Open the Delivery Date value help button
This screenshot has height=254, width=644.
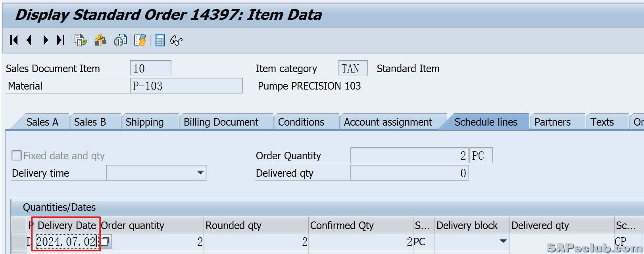pos(106,241)
